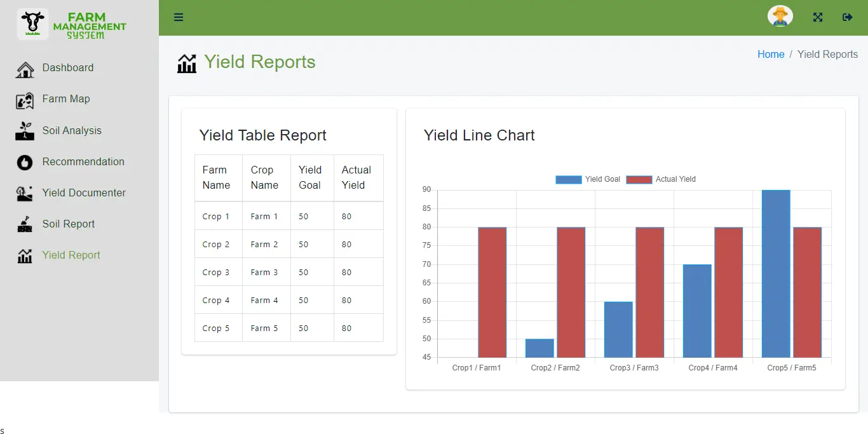Open Yield Documenter using its icon
Image resolution: width=868 pixels, height=434 pixels.
click(24, 193)
